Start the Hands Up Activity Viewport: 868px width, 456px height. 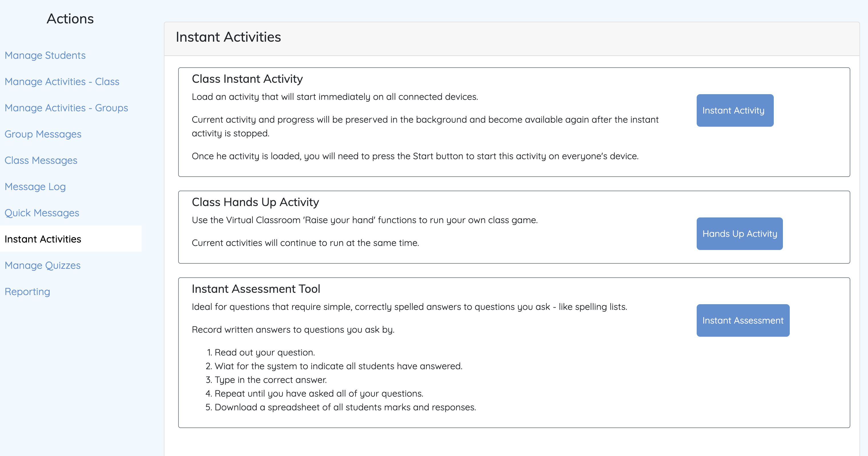(x=740, y=234)
